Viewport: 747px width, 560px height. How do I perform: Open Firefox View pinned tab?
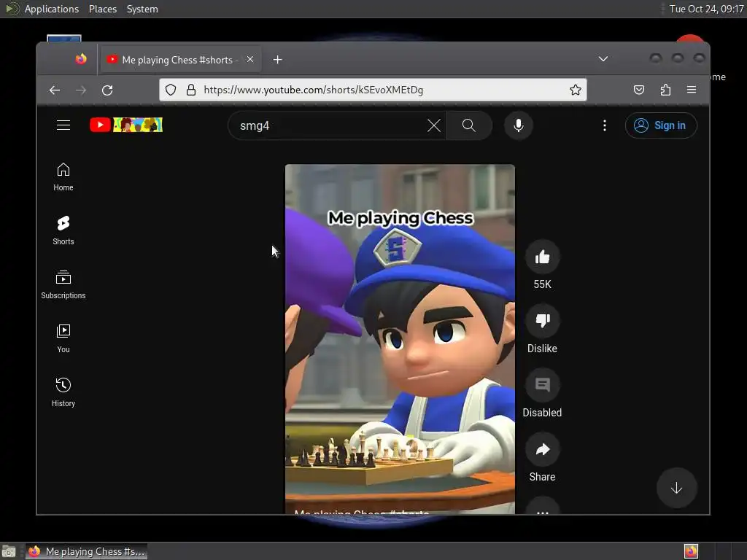tap(81, 59)
